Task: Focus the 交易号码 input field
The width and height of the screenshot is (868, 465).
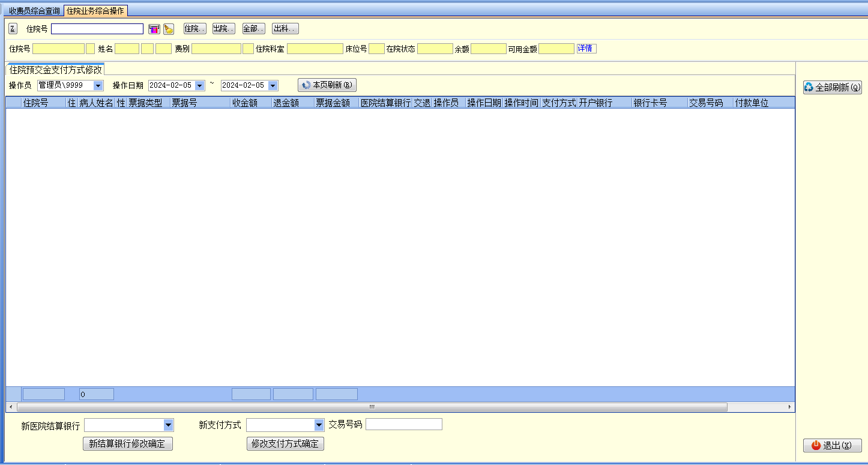Action: click(404, 425)
